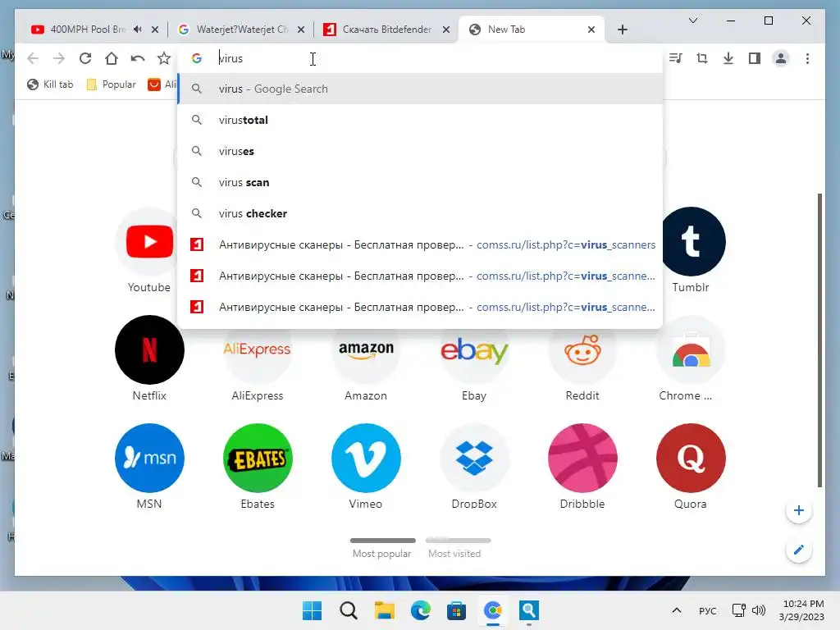Click in the address bar text 'virus'
Image resolution: width=840 pixels, height=630 pixels.
click(x=231, y=58)
